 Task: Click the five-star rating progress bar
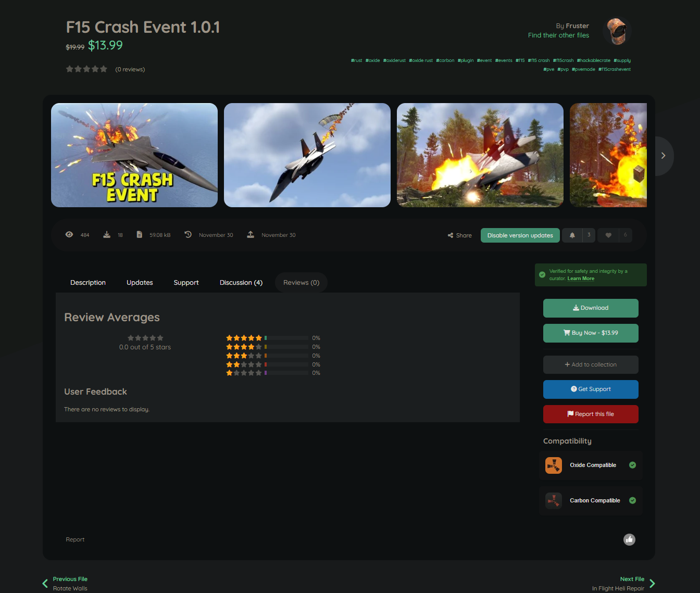tap(286, 338)
